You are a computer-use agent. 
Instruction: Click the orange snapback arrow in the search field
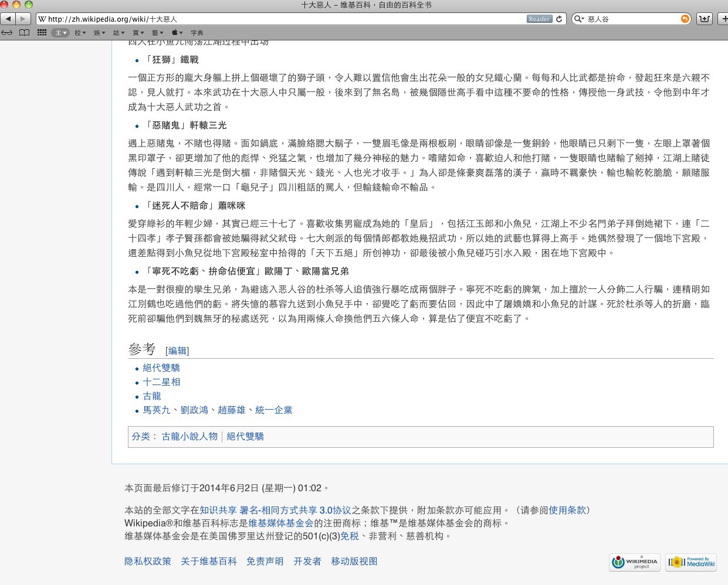[x=685, y=19]
